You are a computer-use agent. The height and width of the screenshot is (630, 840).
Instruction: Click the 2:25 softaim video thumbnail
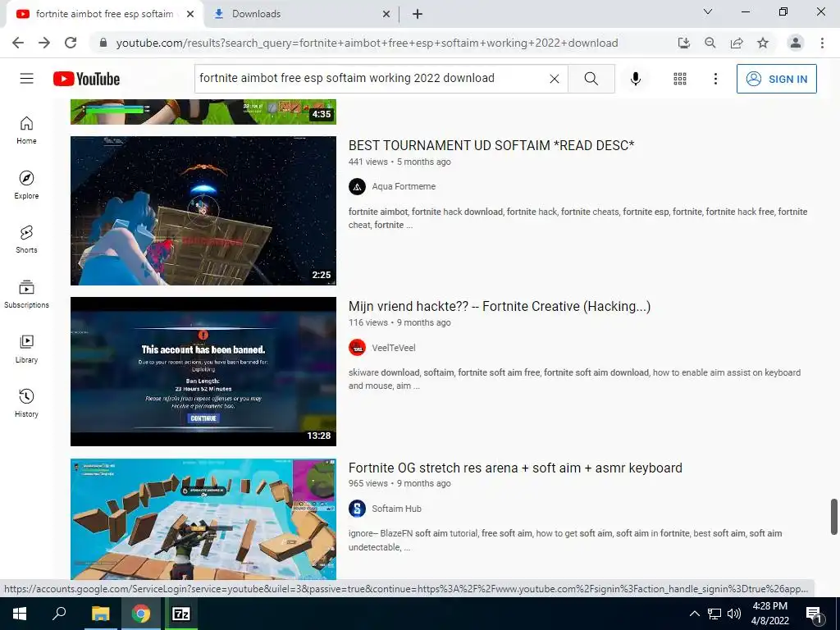click(203, 211)
